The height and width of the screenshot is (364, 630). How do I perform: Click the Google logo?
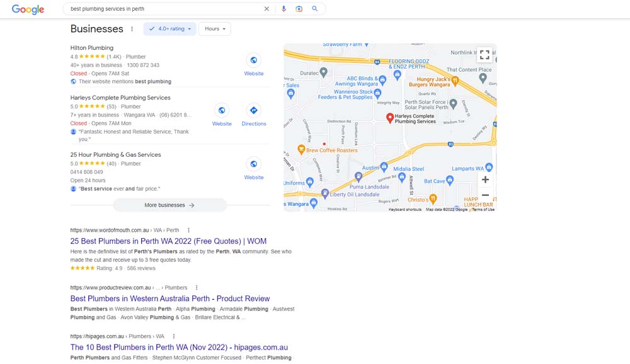click(28, 9)
